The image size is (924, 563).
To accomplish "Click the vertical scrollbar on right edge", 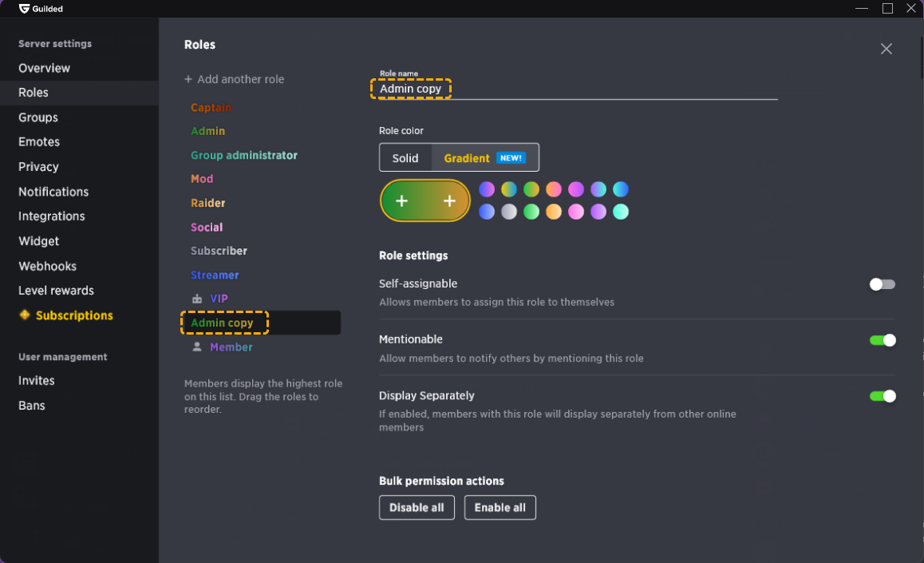I will click(921, 57).
